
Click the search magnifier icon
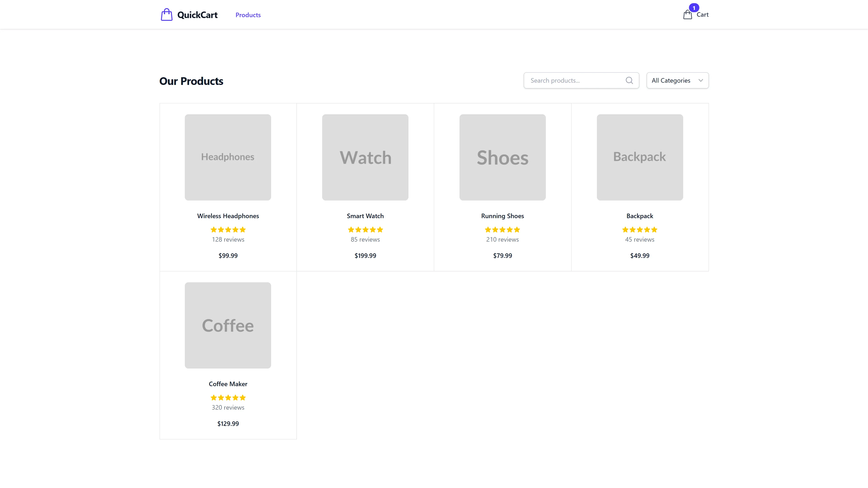pyautogui.click(x=629, y=80)
